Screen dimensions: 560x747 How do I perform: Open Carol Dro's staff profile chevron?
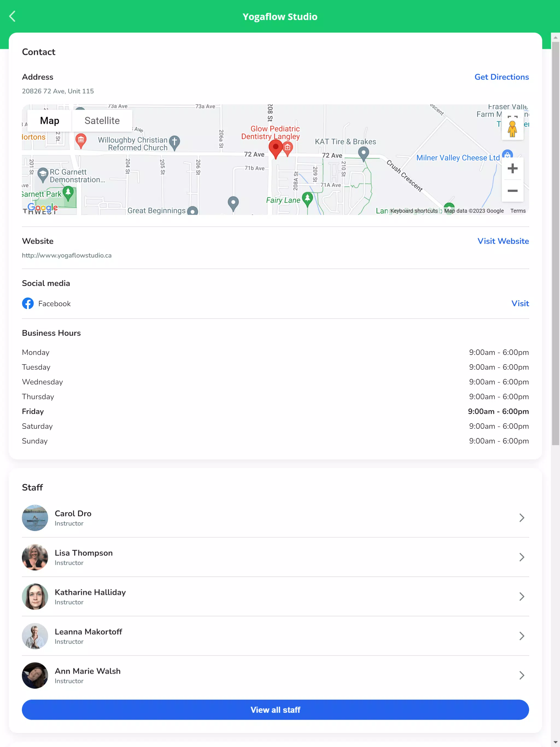coord(522,518)
